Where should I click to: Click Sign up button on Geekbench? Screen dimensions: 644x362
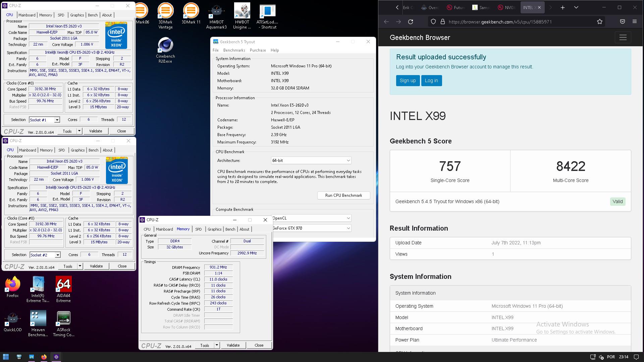point(408,80)
